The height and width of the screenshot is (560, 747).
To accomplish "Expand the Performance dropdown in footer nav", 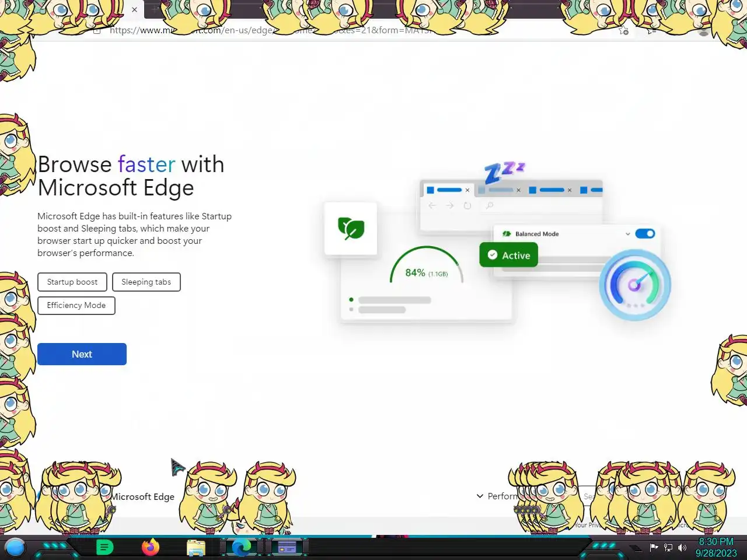I will [497, 496].
